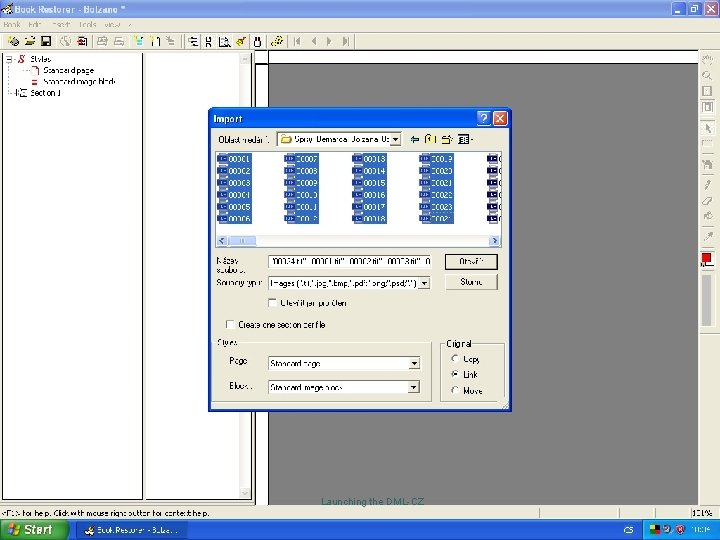Screen dimensions: 720x540
Task: Click the yellow dotted tool icon
Action: pyautogui.click(x=277, y=41)
